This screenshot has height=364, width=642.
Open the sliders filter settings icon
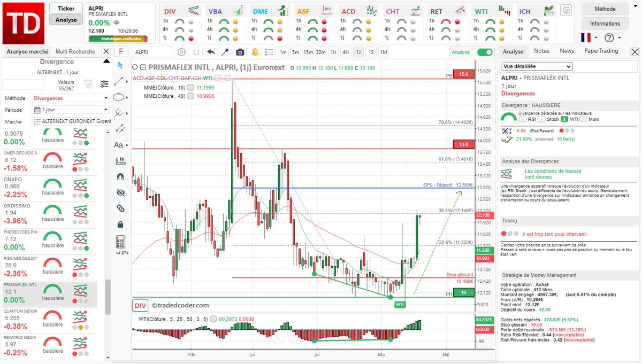(104, 83)
